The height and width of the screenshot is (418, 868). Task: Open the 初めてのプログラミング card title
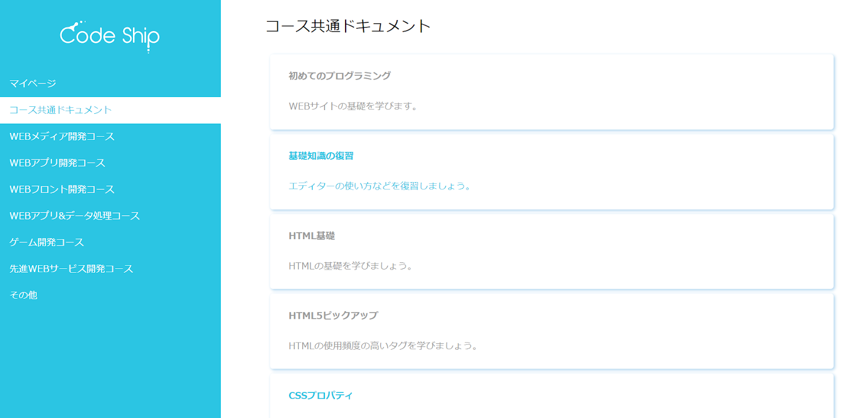click(x=340, y=76)
